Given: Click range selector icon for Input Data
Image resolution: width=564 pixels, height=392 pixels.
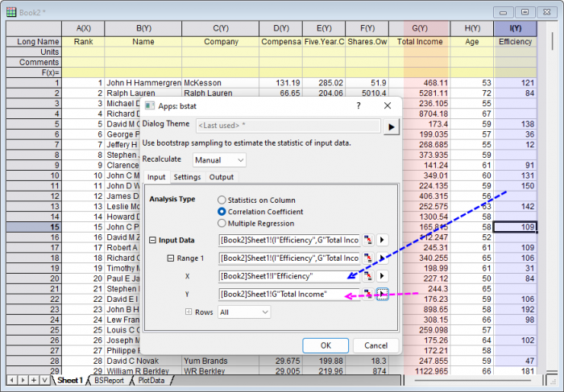Looking at the screenshot, I should click(368, 239).
